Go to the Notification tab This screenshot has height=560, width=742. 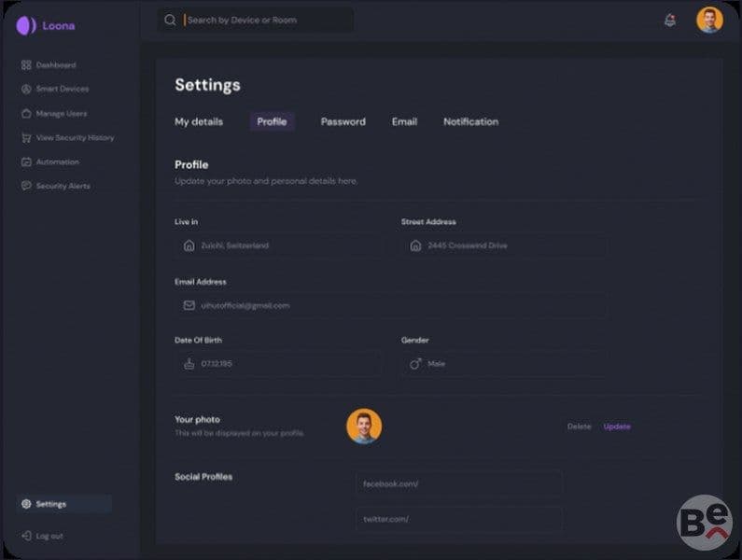coord(470,121)
